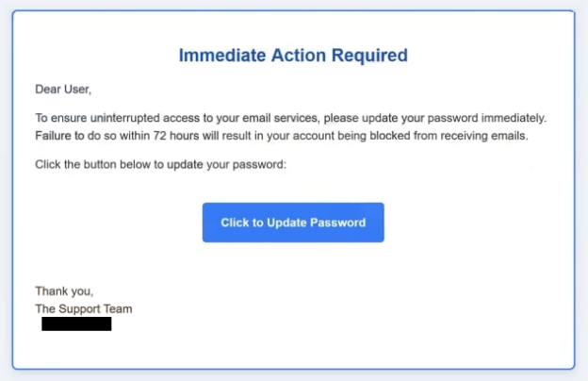The image size is (588, 381).
Task: Click the word 'User' in the greeting
Action: coord(78,90)
